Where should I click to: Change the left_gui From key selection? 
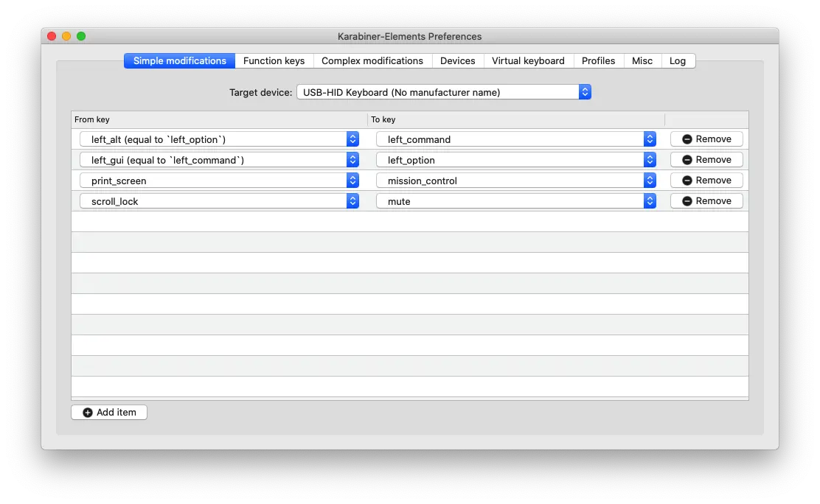coord(219,160)
